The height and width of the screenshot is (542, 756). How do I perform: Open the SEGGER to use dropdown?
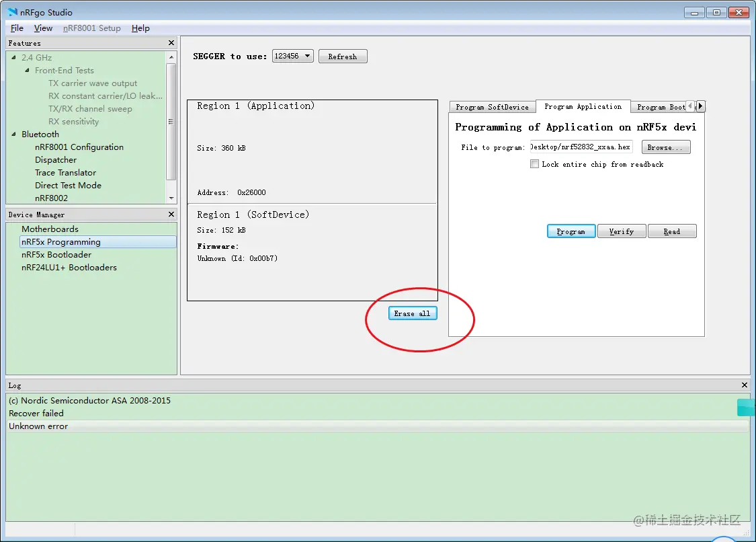293,56
